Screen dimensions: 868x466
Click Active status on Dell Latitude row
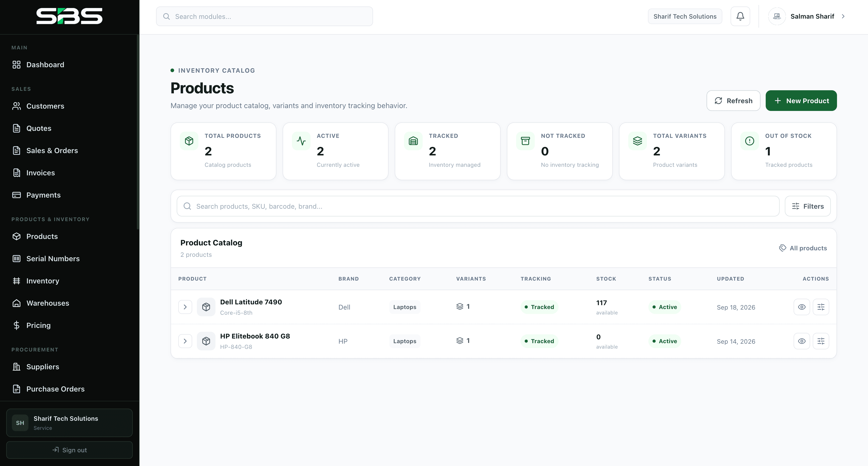point(664,307)
